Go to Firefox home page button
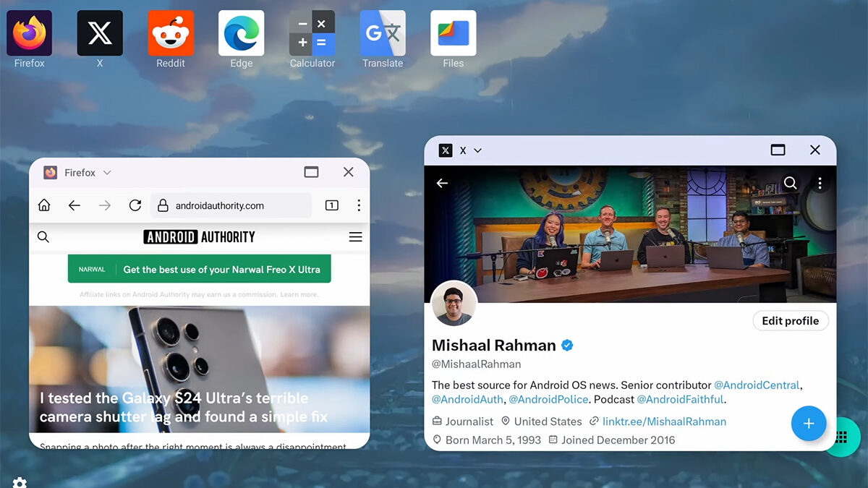 (44, 205)
